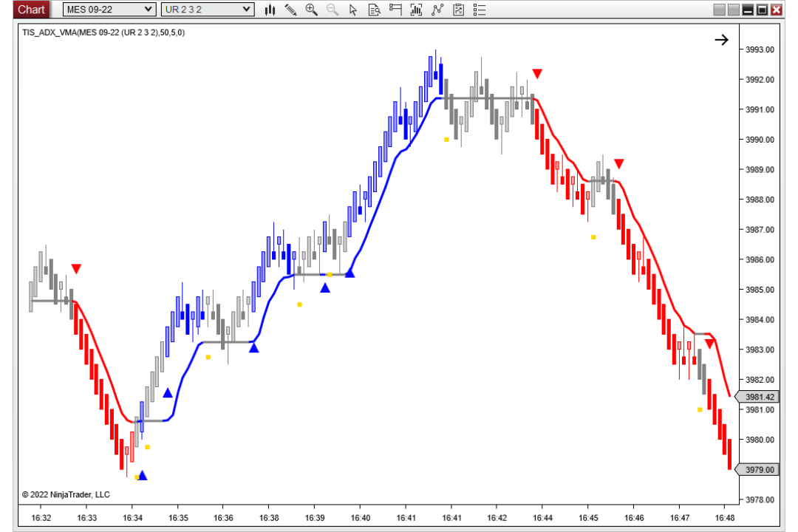Image resolution: width=798 pixels, height=532 pixels.
Task: Open the UR 2 3 2 interval dropdown
Action: 208,9
